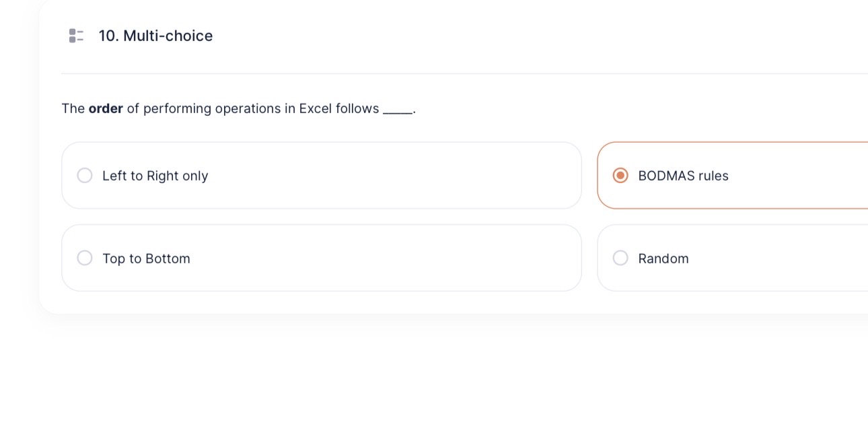Click the 'Random' option label text

(663, 258)
